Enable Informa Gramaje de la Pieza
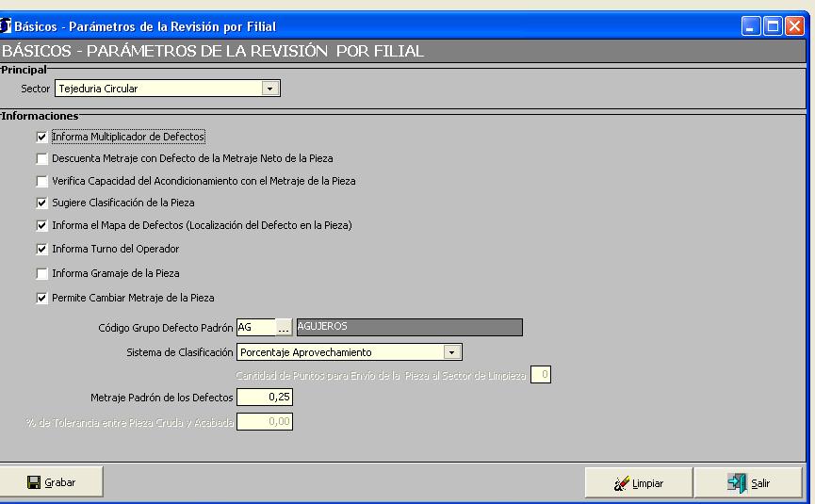The image size is (815, 504). (41, 274)
